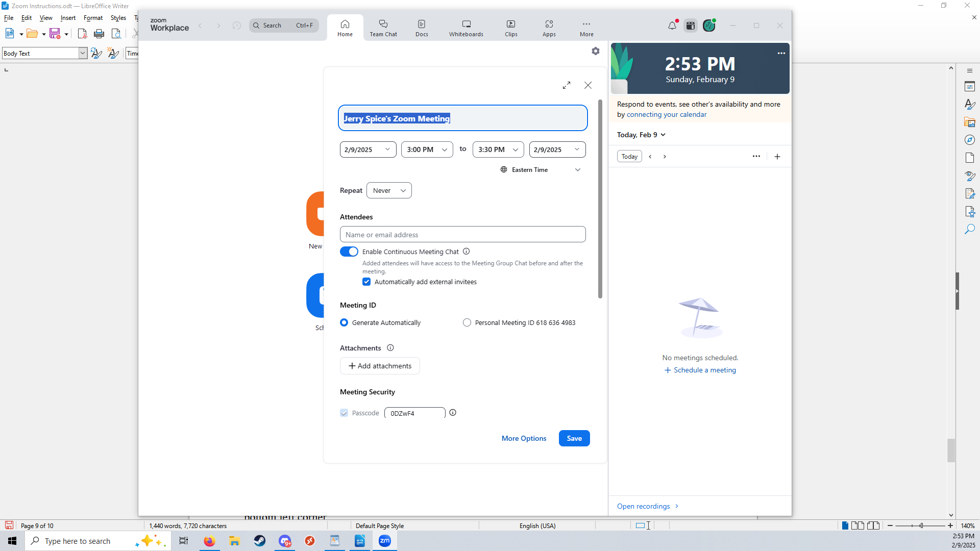Click LibreOffice Print toolbar icon
Viewport: 980px width, 551px height.
pyautogui.click(x=99, y=34)
